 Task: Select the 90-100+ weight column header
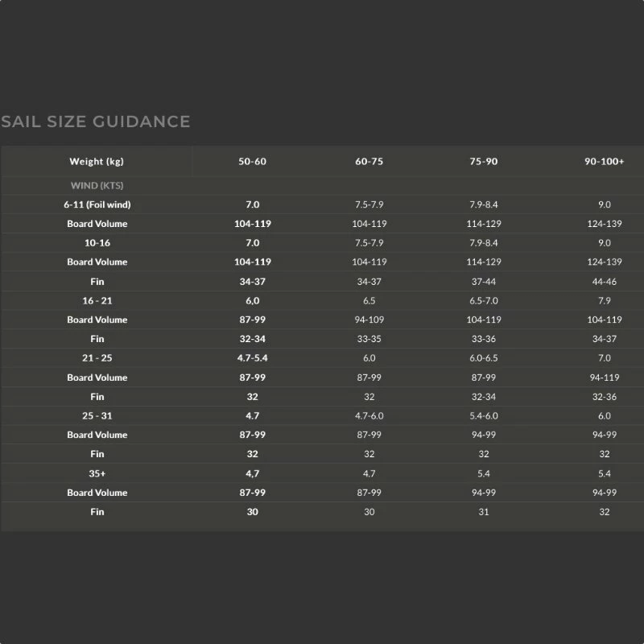coord(604,162)
